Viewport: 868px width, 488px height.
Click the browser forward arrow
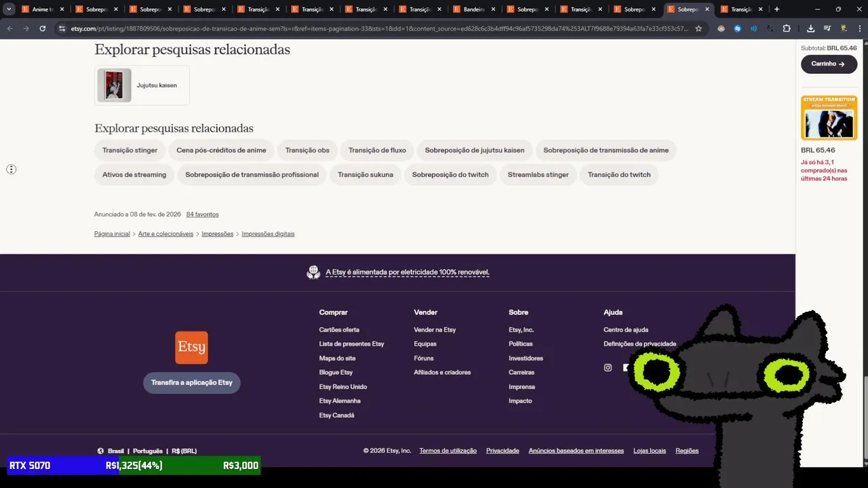[26, 28]
